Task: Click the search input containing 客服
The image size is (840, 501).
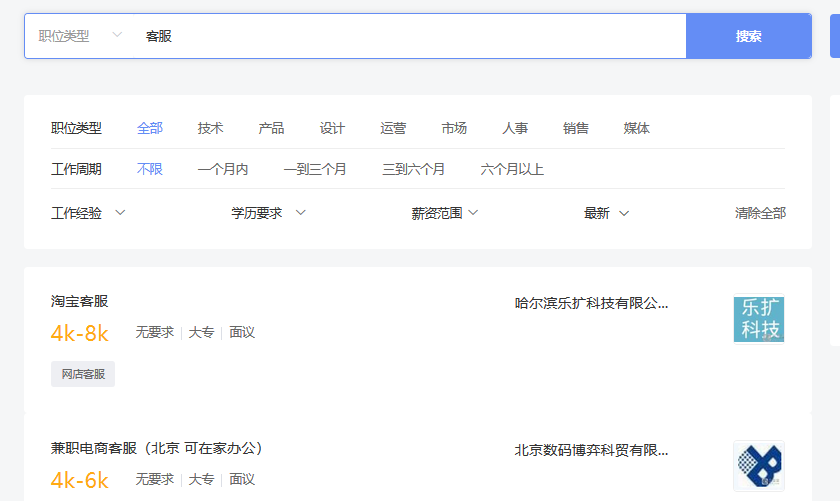Action: coord(410,36)
